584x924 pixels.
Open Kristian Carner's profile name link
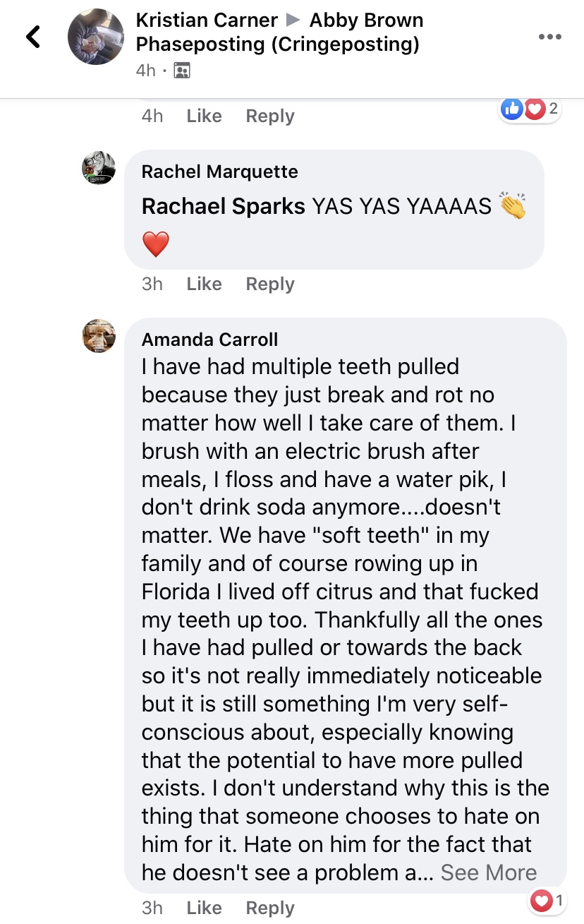[207, 20]
